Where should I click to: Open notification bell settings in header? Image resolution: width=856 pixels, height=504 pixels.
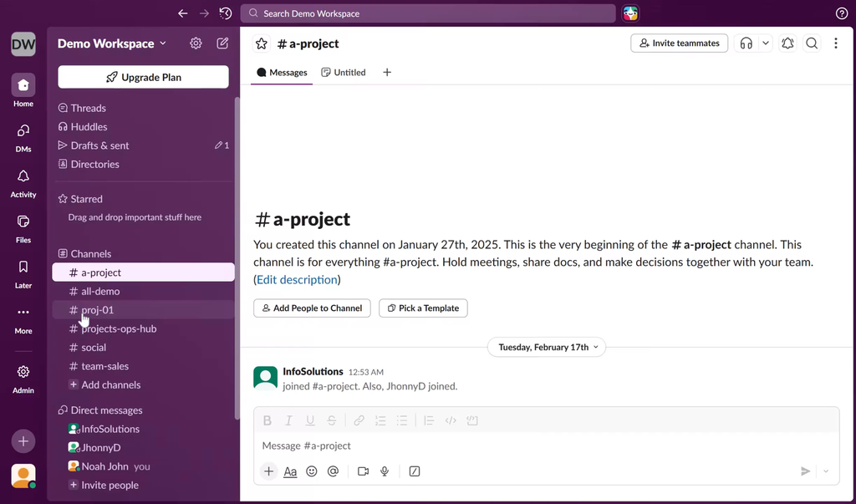(787, 43)
